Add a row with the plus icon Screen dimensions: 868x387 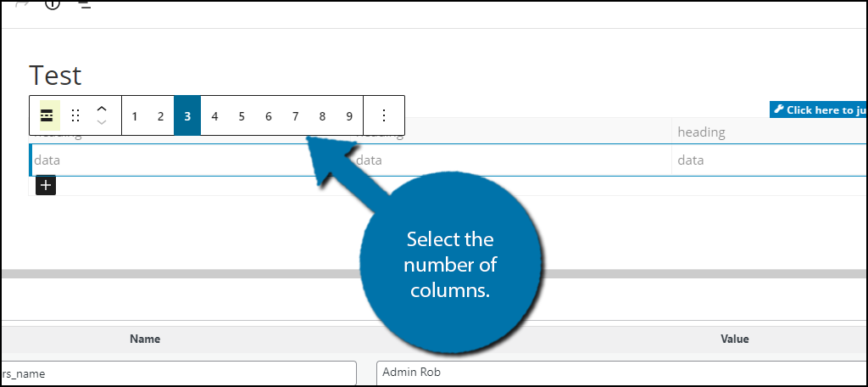click(46, 185)
